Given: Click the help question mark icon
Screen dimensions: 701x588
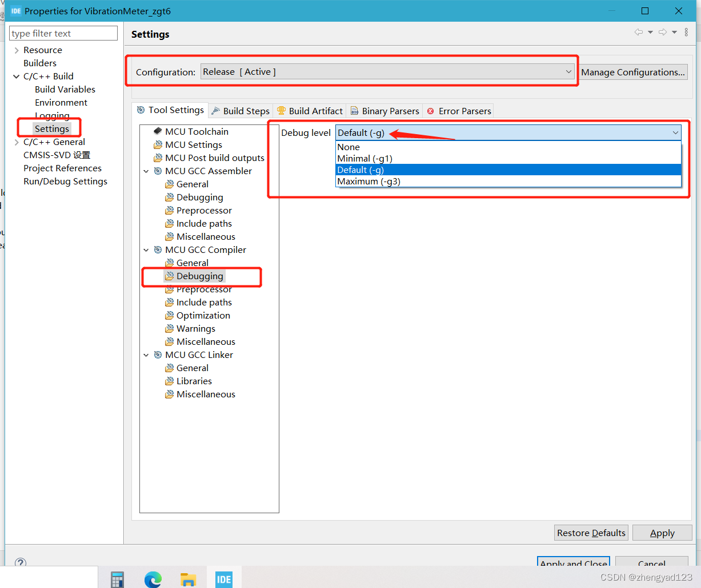Looking at the screenshot, I should [x=21, y=563].
